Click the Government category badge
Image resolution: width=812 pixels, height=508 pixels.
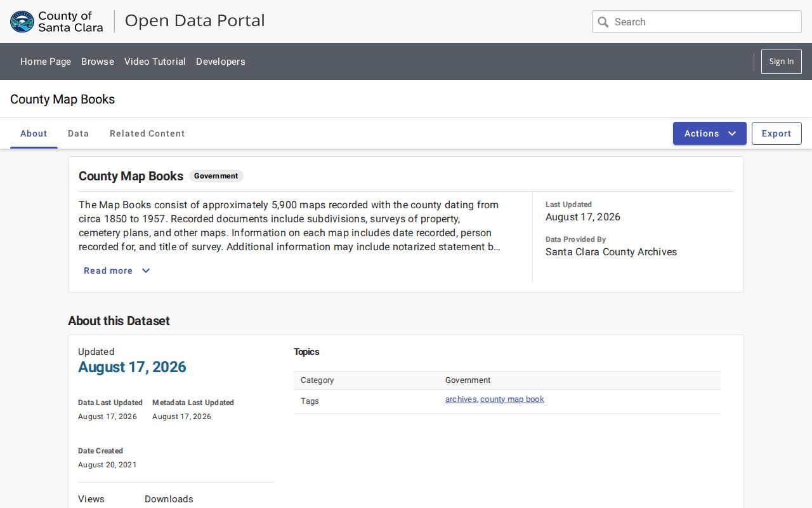(x=216, y=176)
